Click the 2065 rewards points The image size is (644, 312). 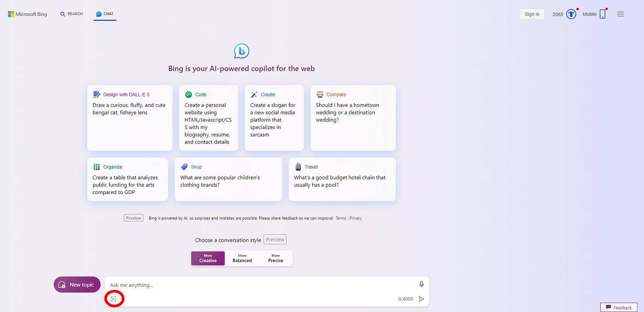tap(558, 14)
